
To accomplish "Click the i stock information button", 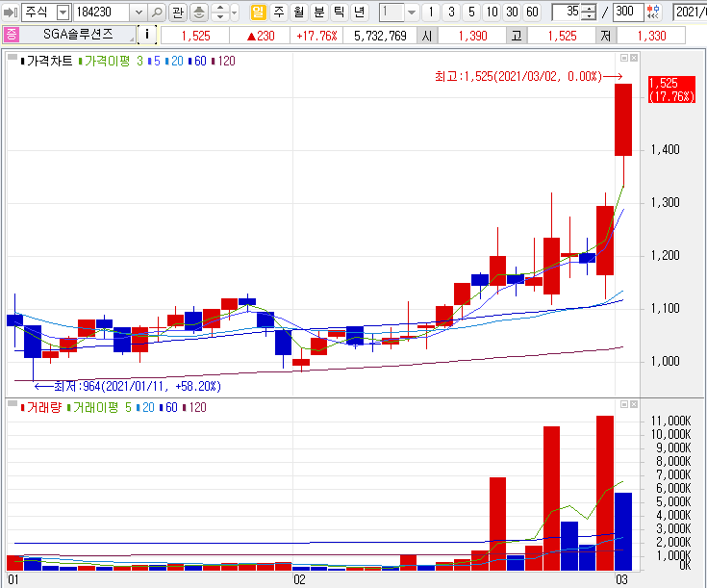I will click(x=147, y=35).
